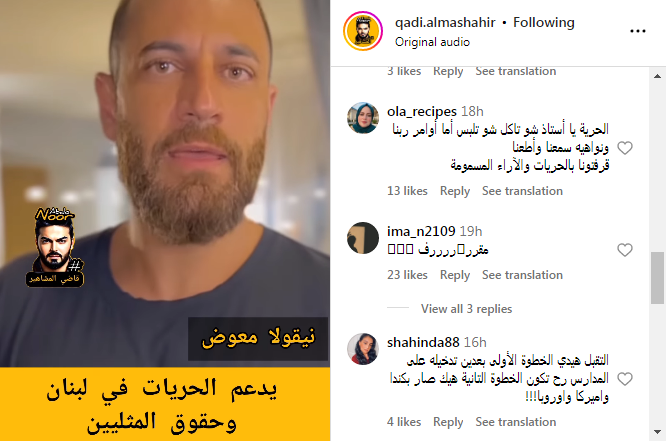Reply to shahinda88 comment
Screen dimensions: 666x441
448,422
